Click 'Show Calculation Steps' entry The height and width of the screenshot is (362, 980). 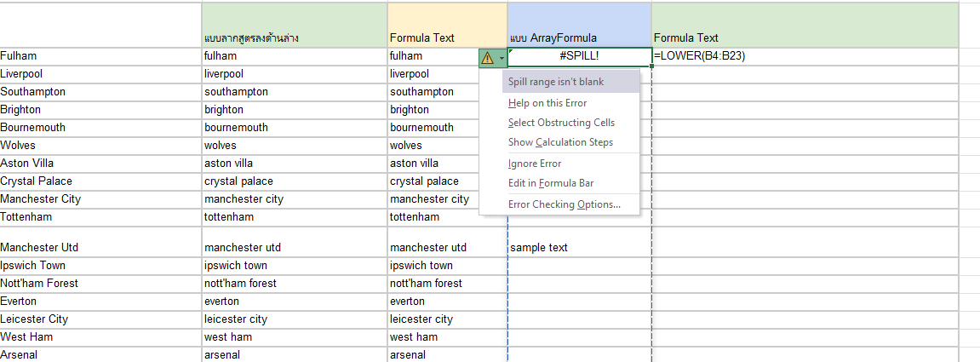click(x=560, y=142)
